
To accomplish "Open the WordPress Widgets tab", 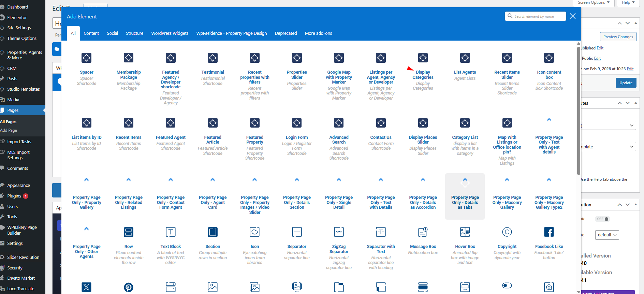I will tap(170, 33).
